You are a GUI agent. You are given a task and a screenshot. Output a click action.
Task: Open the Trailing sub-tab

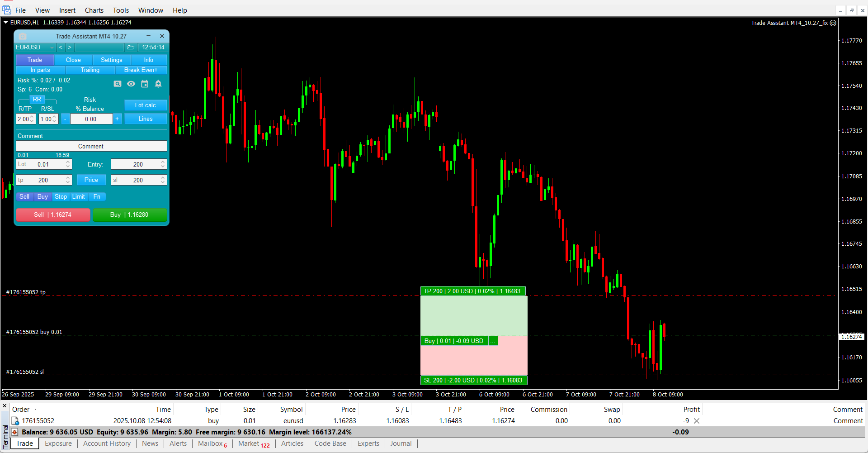(90, 70)
